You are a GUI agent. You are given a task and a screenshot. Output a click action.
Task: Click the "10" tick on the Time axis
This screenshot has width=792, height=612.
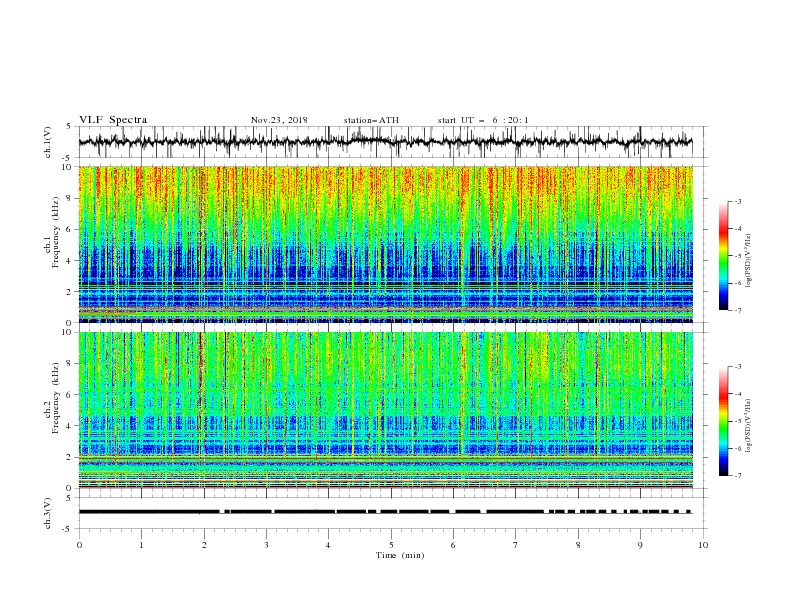(703, 545)
